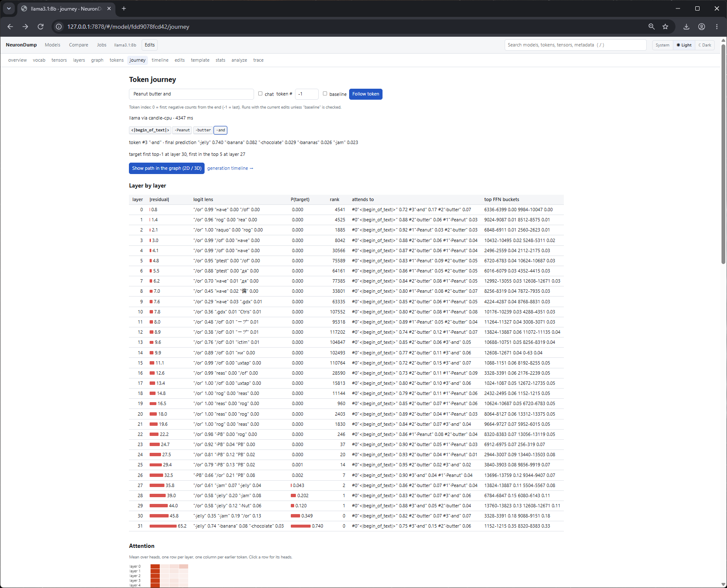Screen dimensions: 727x588
Task: Open the Compare nav item
Action: (x=79, y=45)
